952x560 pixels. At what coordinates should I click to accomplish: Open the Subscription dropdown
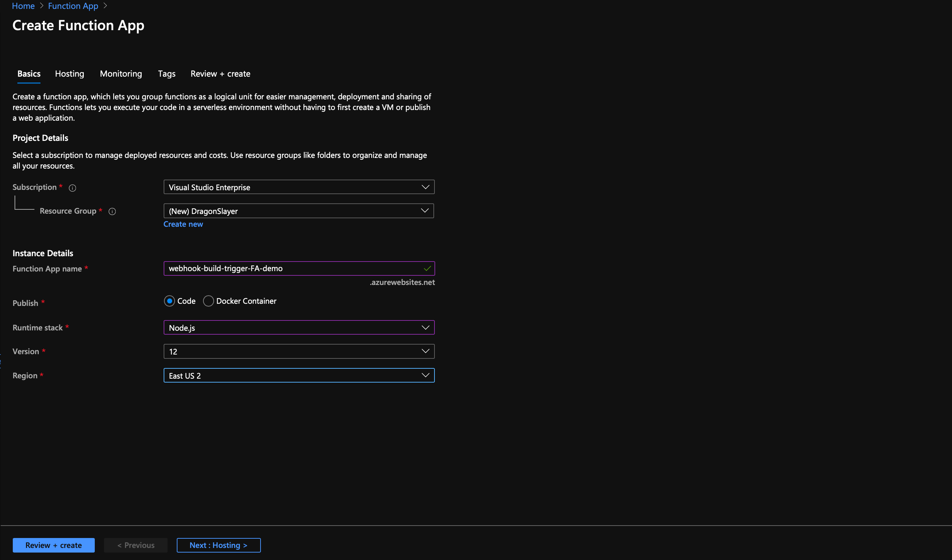(x=299, y=187)
